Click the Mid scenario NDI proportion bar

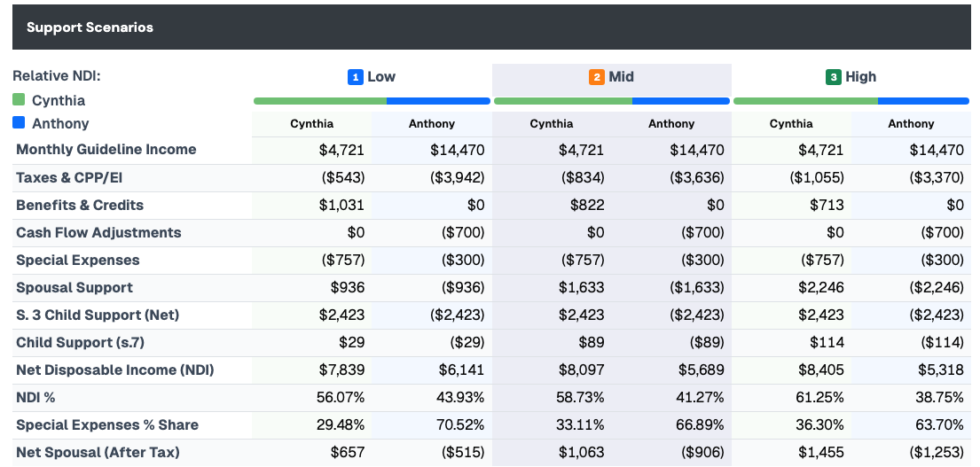click(x=612, y=101)
